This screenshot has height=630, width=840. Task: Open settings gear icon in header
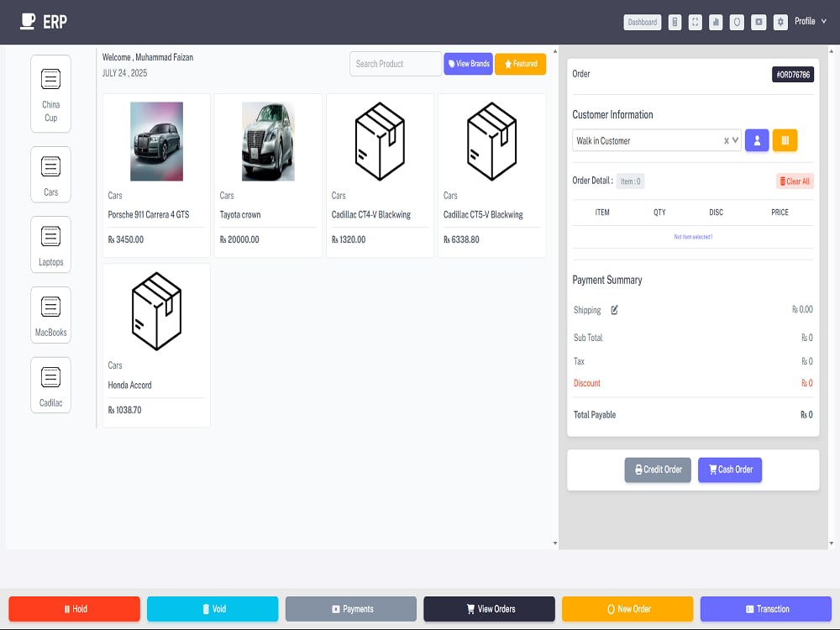pyautogui.click(x=780, y=22)
